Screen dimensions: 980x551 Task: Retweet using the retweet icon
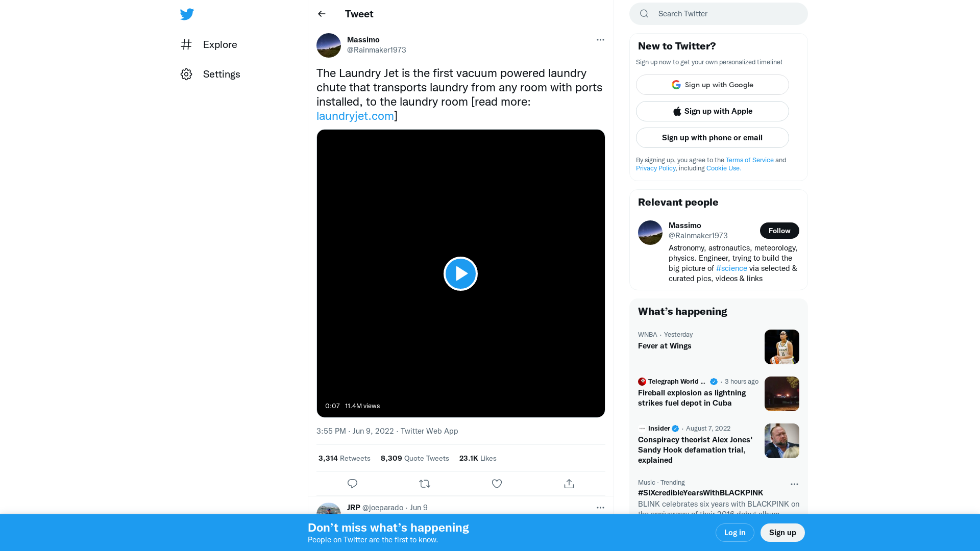tap(424, 483)
